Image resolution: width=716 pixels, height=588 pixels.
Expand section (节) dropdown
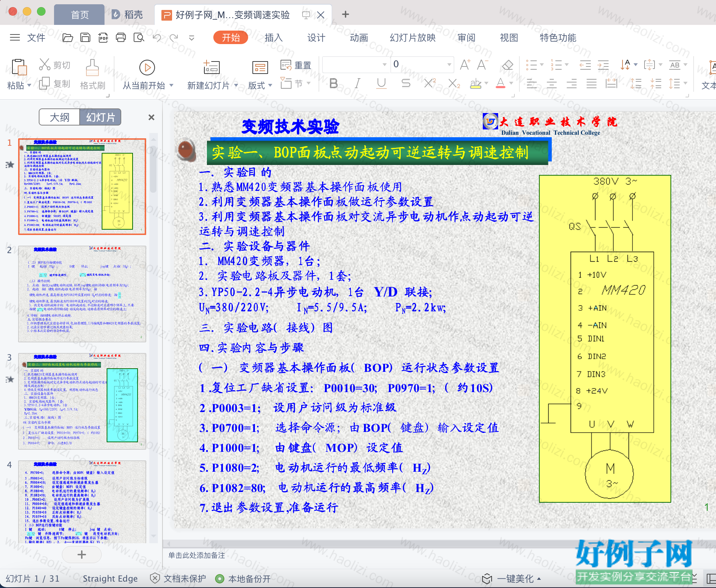tap(309, 83)
